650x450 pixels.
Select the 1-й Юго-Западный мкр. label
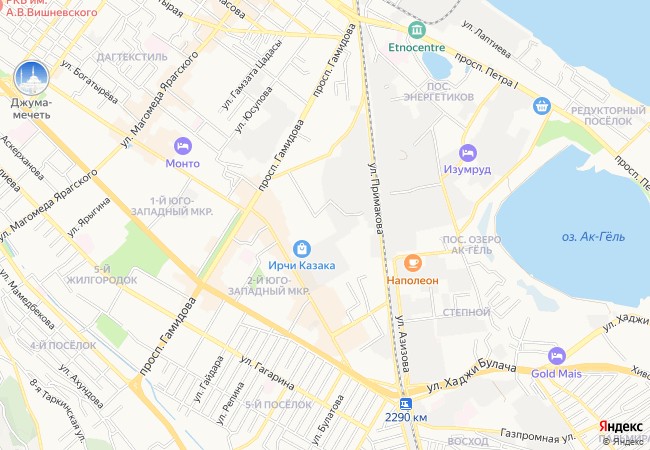tap(172, 206)
